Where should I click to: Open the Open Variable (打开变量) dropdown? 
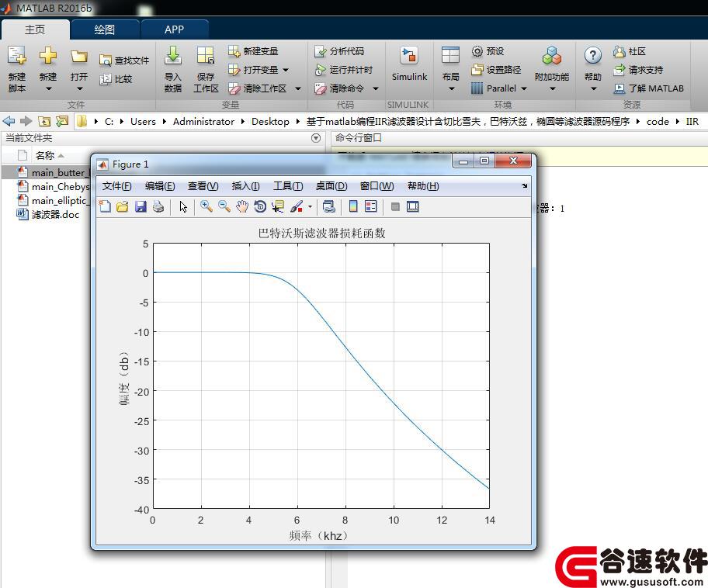tap(286, 70)
